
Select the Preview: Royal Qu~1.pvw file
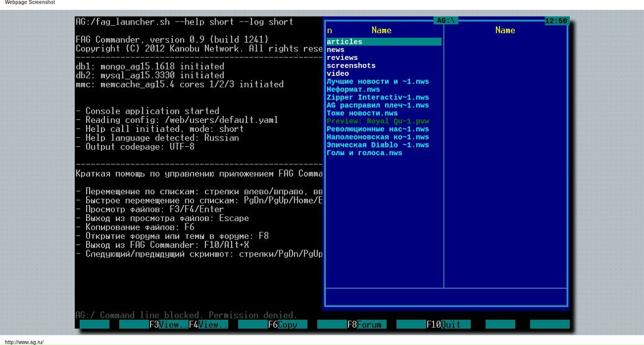[x=378, y=121]
